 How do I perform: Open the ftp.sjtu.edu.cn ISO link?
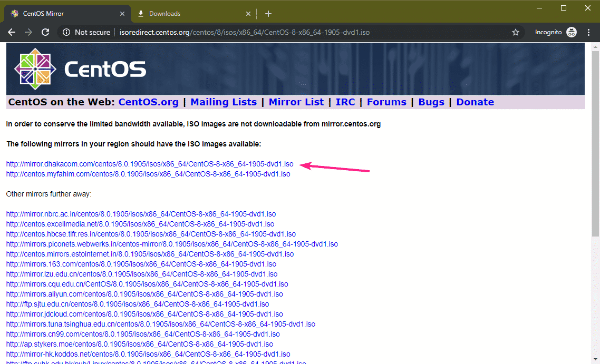point(138,304)
